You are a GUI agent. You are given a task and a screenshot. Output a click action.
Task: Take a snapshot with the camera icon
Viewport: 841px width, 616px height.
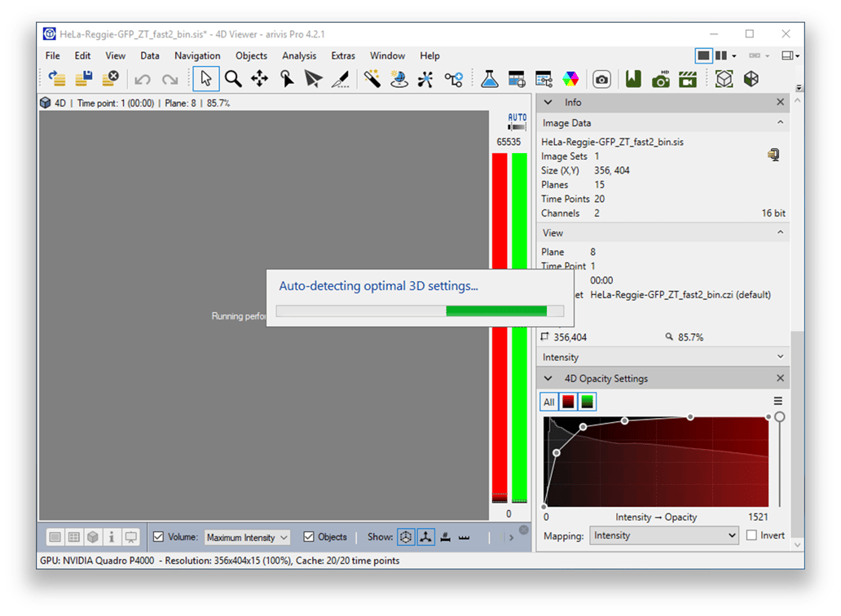coord(601,78)
